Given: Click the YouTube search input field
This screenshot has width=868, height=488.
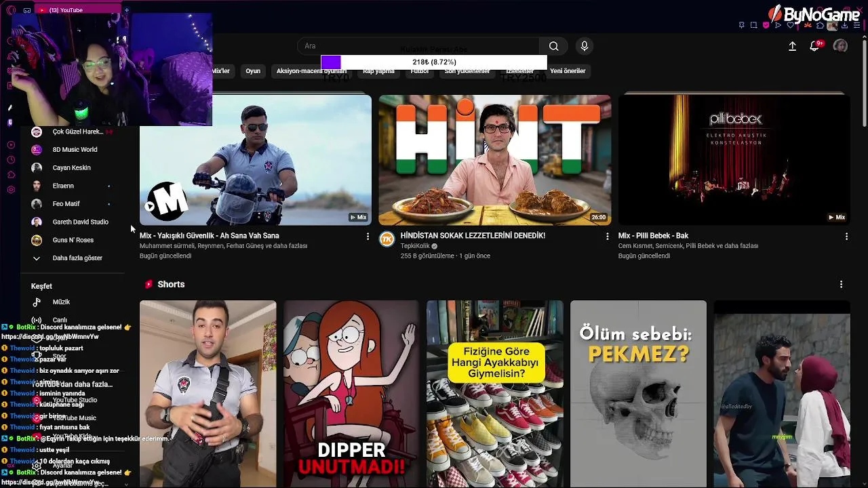Looking at the screenshot, I should point(418,46).
